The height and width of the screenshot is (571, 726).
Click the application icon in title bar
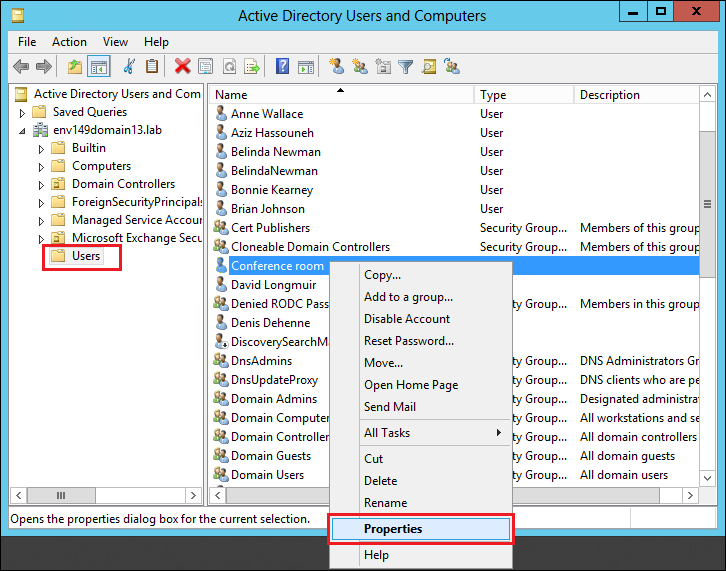(18, 15)
